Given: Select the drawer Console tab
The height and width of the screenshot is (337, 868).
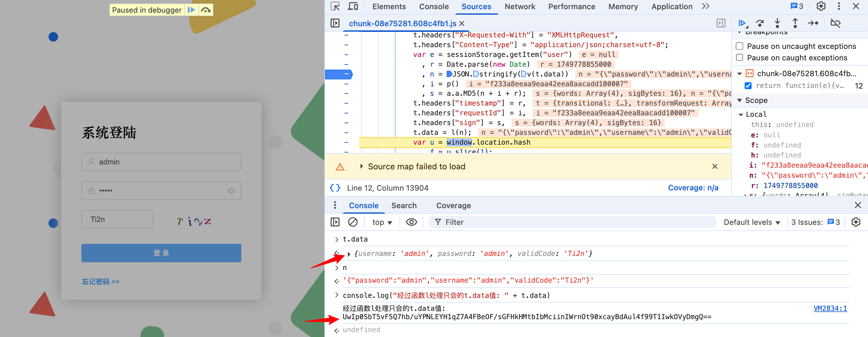Looking at the screenshot, I should coord(364,205).
